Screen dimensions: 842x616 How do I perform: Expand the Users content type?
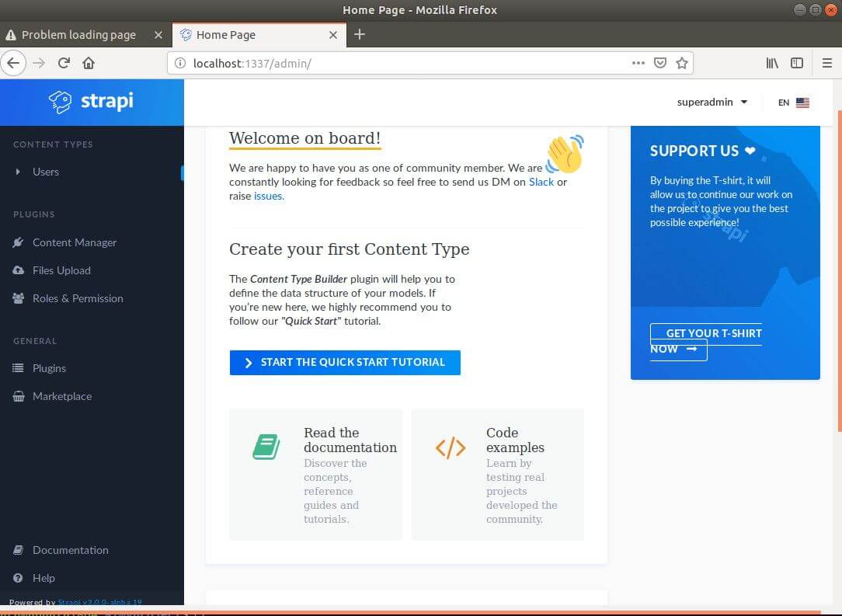click(x=45, y=172)
